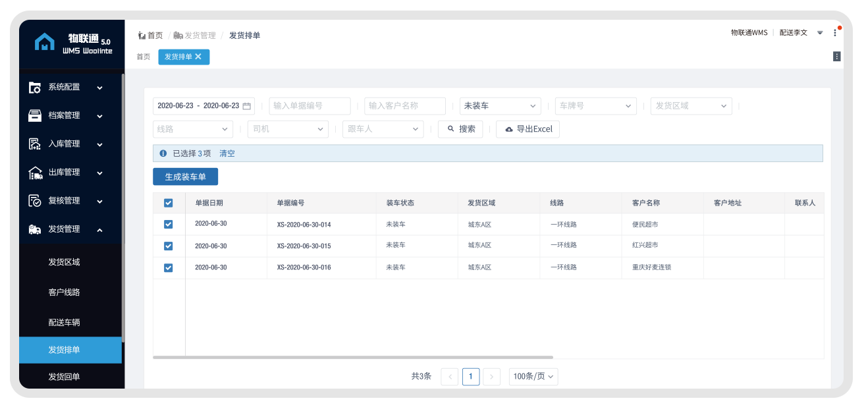Uncheck the row for order XS-2020-06-30-014
Viewport: 868px width, 411px height.
tap(168, 225)
